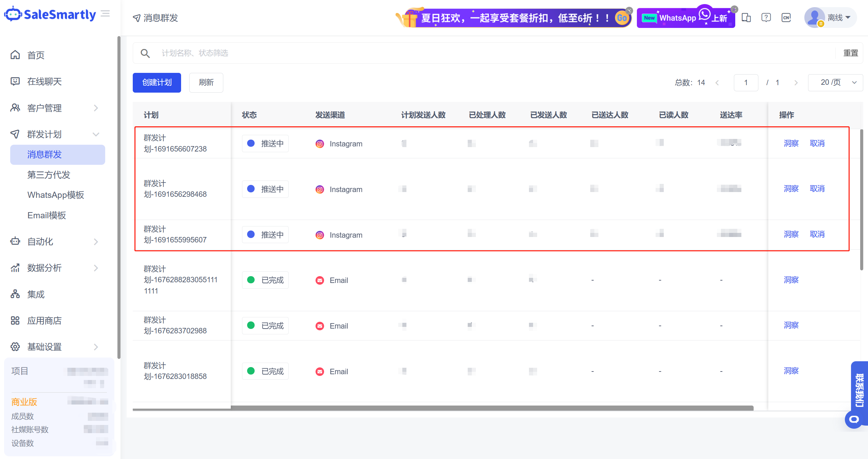The width and height of the screenshot is (868, 459).
Task: Collapse sidebar with hamburger menu icon
Action: tap(106, 14)
